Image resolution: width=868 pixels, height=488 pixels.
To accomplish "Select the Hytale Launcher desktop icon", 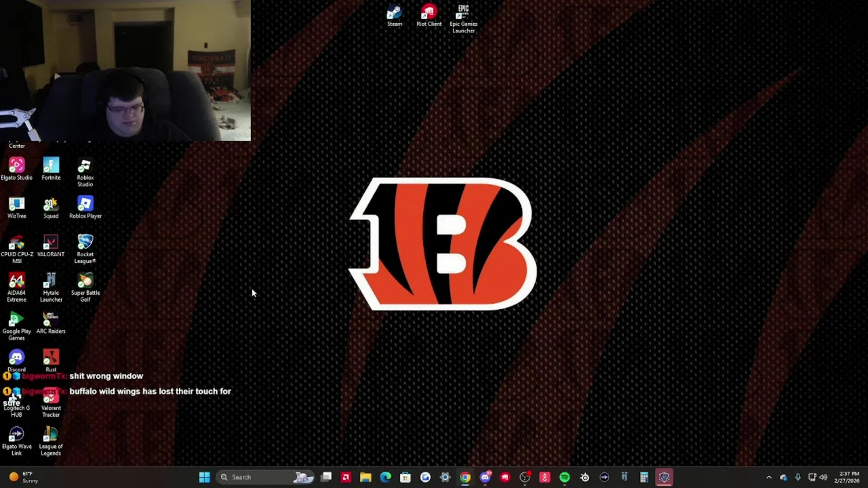I will (x=51, y=288).
